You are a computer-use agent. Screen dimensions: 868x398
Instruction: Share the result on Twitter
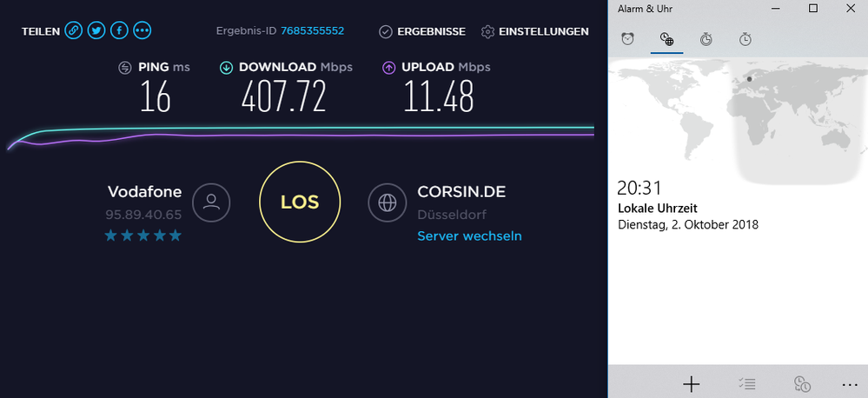point(96,31)
